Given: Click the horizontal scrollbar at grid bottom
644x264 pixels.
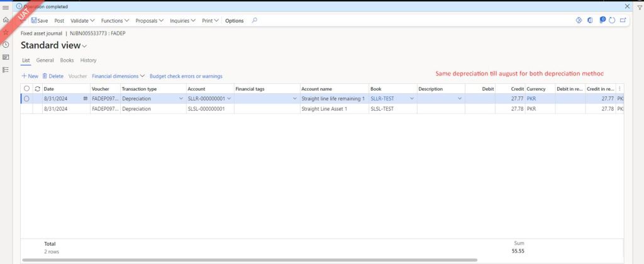Looking at the screenshot, I should point(252,260).
